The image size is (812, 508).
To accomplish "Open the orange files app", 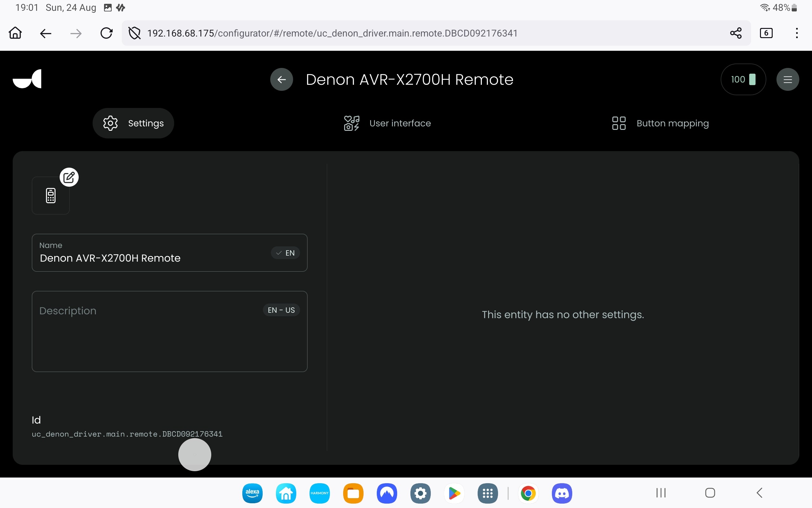I will (353, 493).
